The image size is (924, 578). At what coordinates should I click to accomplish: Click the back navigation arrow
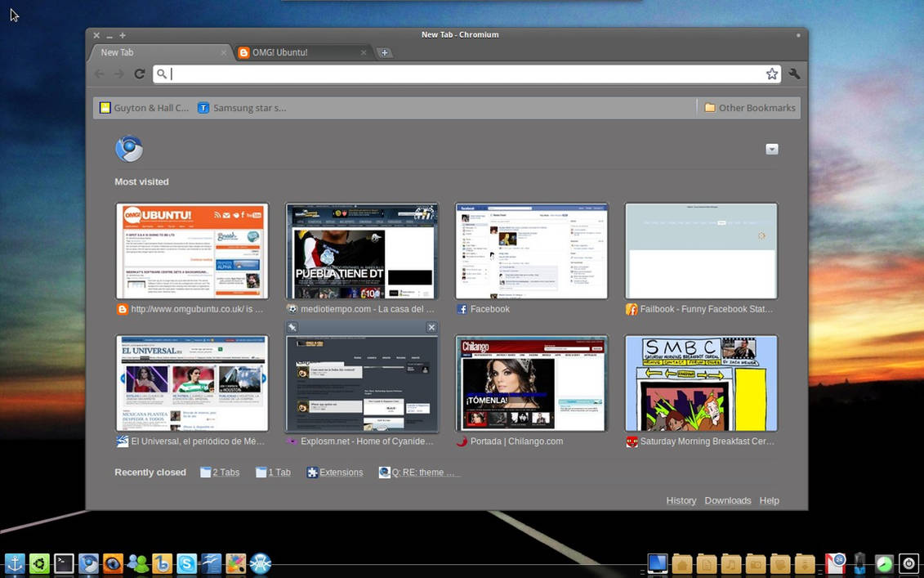[99, 74]
